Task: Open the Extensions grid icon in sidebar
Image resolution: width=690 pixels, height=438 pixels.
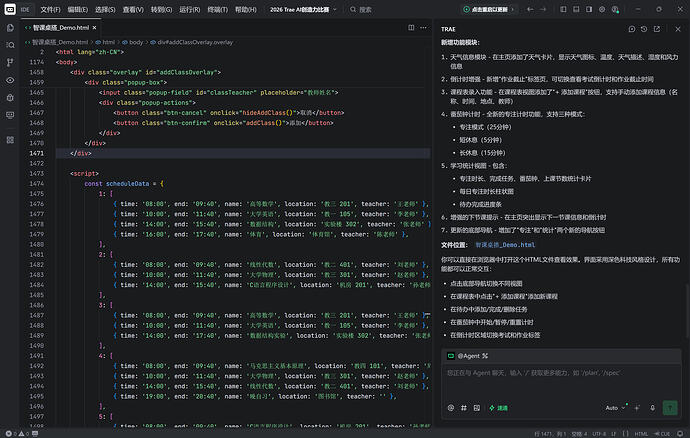Action: click(10, 140)
